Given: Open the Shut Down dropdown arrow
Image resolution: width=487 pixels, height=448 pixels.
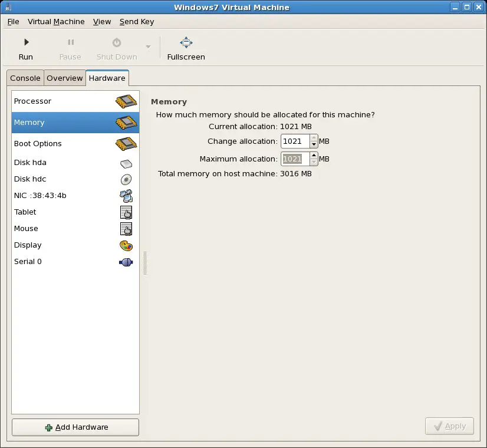Looking at the screenshot, I should coord(148,47).
